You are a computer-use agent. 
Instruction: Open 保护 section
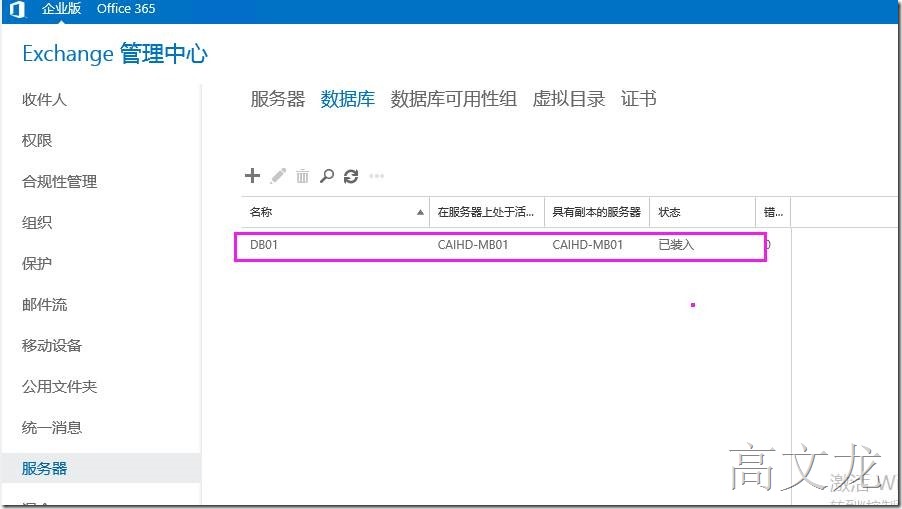(x=37, y=263)
